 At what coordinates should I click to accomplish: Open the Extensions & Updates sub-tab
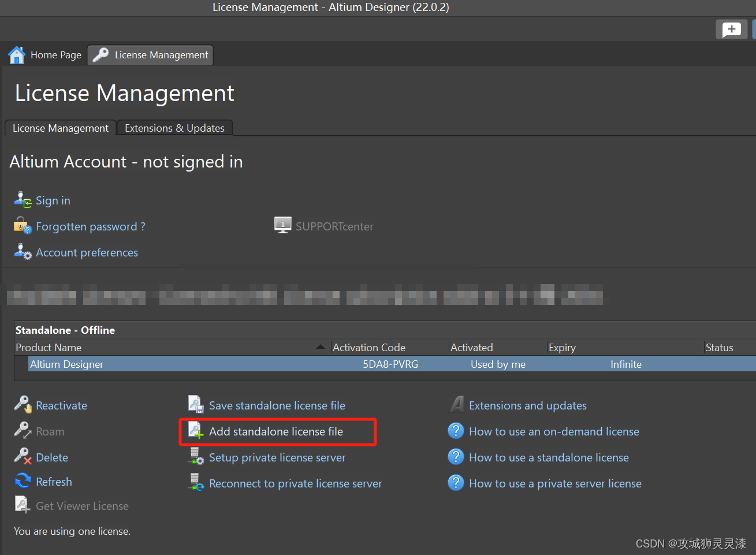click(174, 128)
